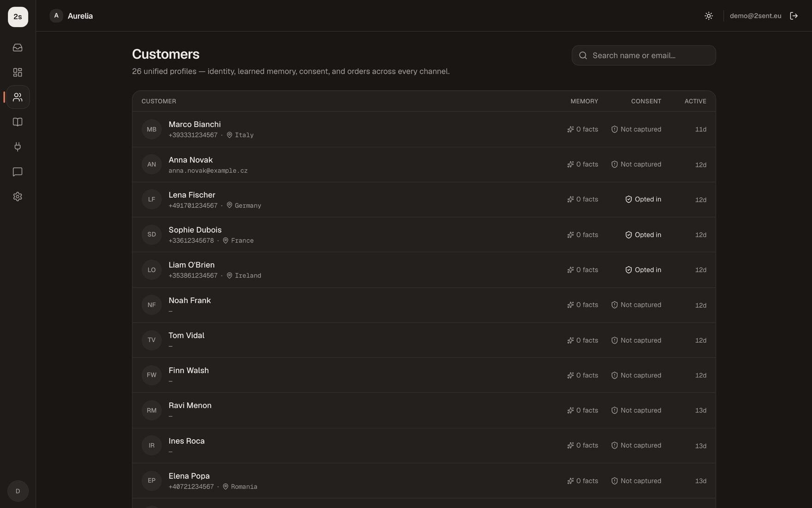Click the search magnifier icon

click(583, 55)
